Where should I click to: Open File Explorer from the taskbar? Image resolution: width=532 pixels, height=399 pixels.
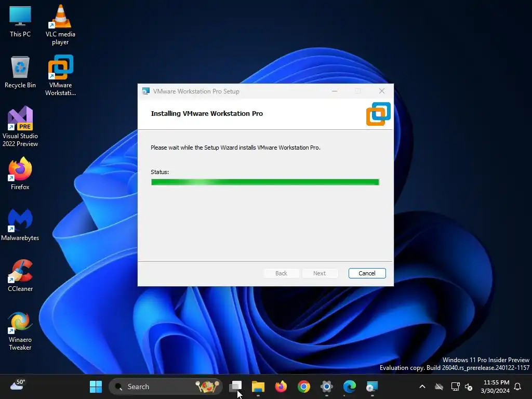[x=258, y=387]
